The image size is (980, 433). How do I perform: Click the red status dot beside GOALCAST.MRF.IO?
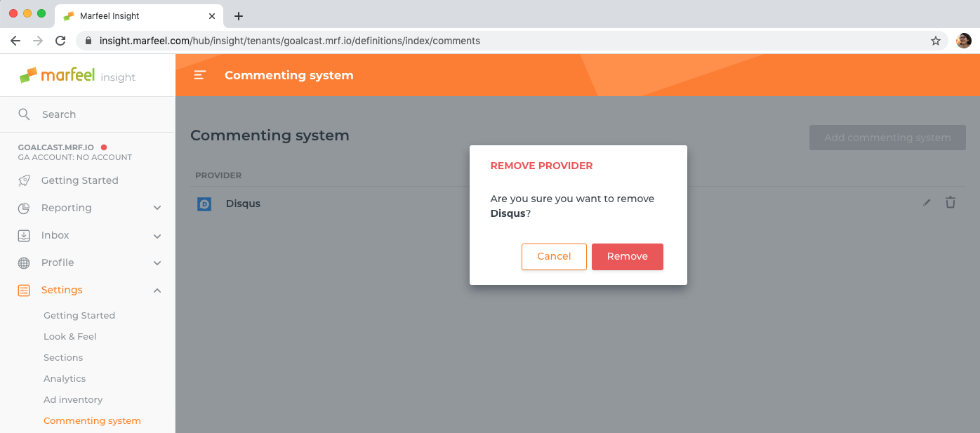click(x=104, y=147)
